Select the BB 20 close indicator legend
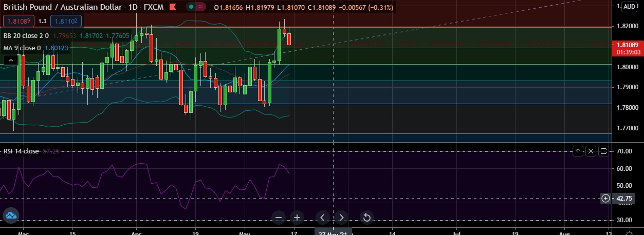Screen dimensions: 644x235 point(26,36)
